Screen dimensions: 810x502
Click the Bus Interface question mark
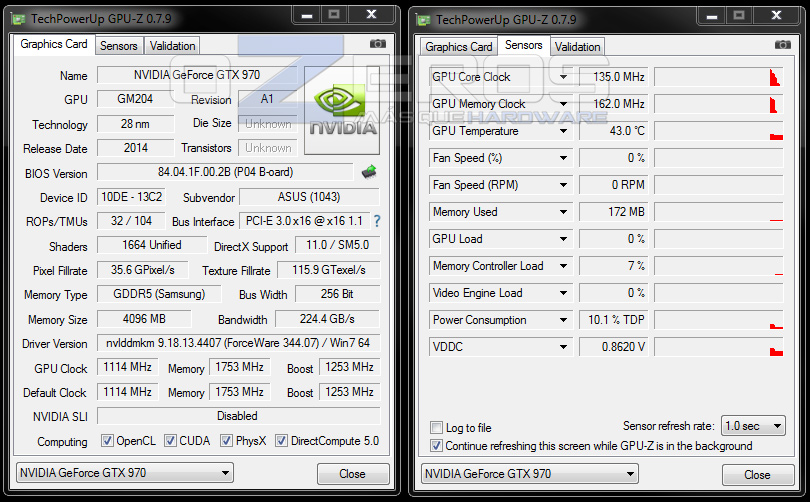pyautogui.click(x=377, y=221)
